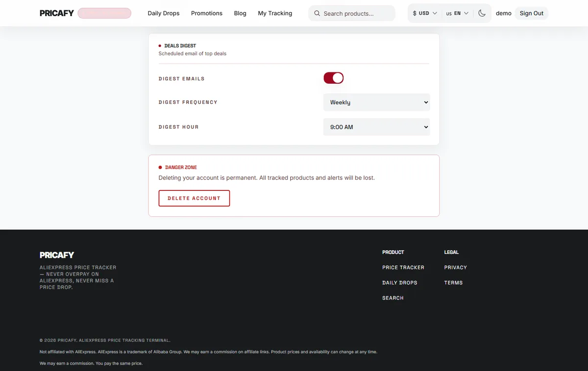This screenshot has height=371, width=588.
Task: Click the Danger Zone heading
Action: tap(181, 167)
